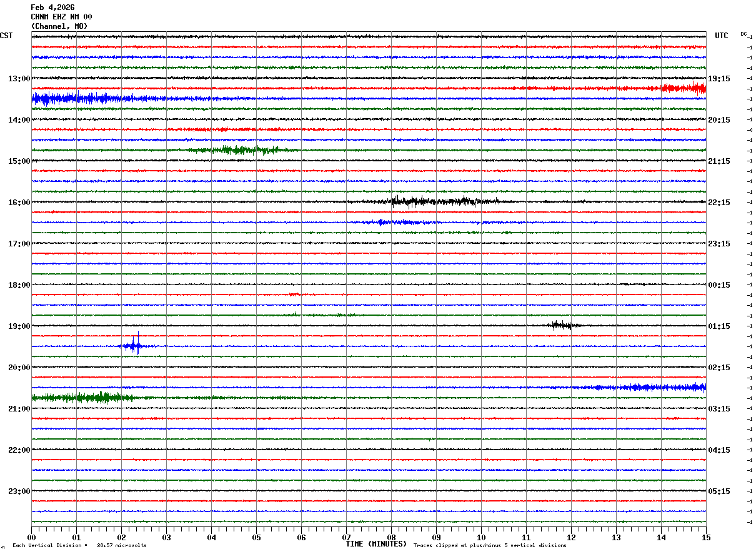Select the 13:00 CST row label

pyautogui.click(x=19, y=79)
